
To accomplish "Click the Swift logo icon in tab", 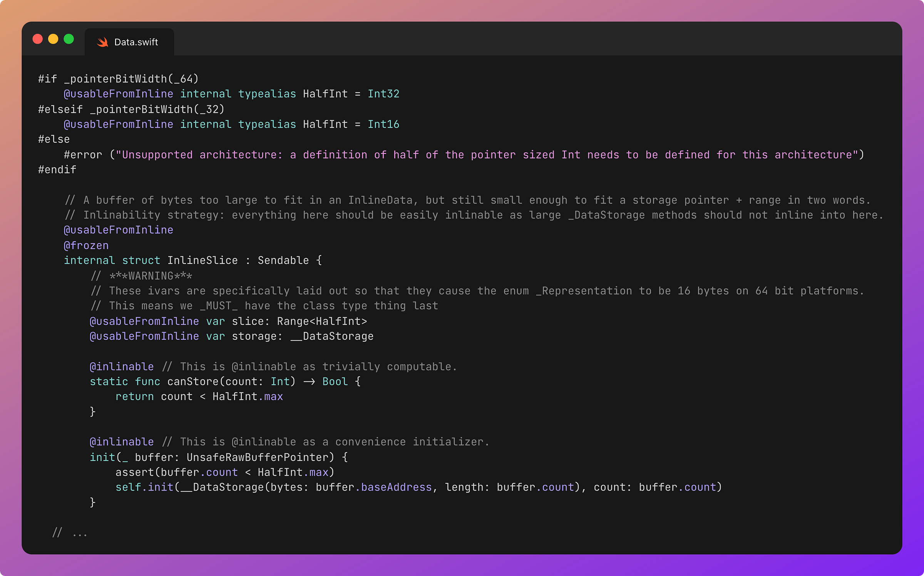I will coord(102,42).
